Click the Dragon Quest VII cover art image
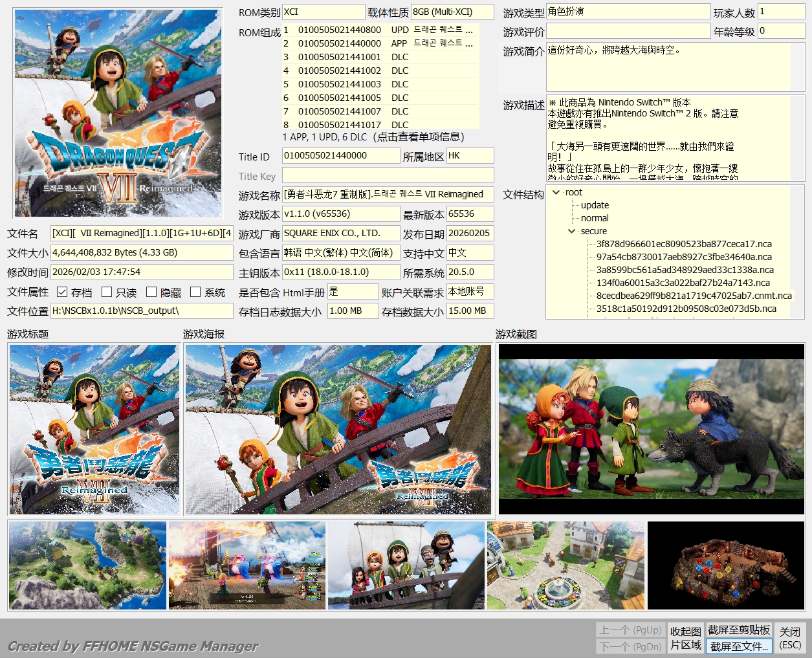 [x=118, y=113]
